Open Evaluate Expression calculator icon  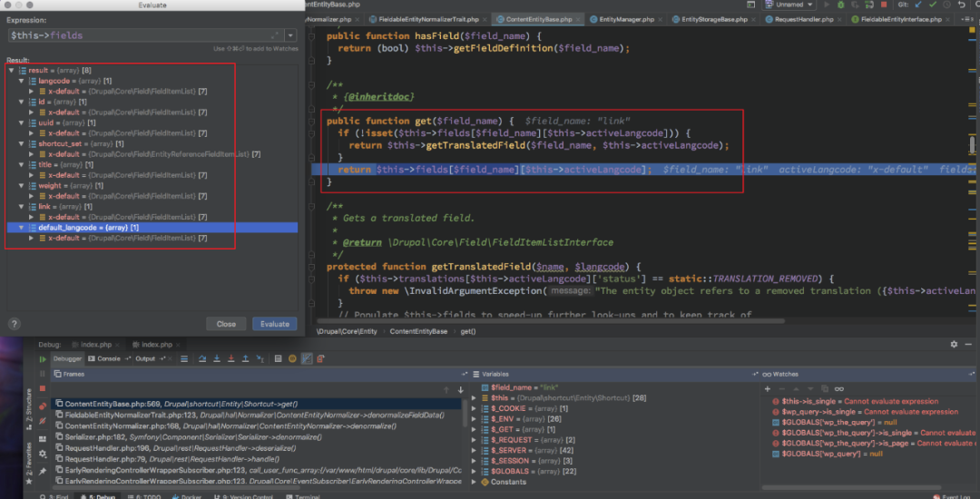point(279,358)
